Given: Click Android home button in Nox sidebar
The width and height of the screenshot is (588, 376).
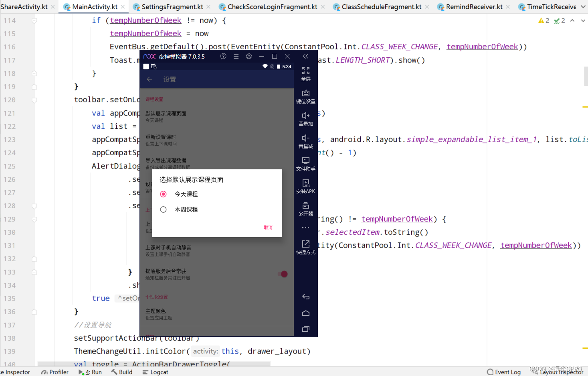Looking at the screenshot, I should pos(305,313).
